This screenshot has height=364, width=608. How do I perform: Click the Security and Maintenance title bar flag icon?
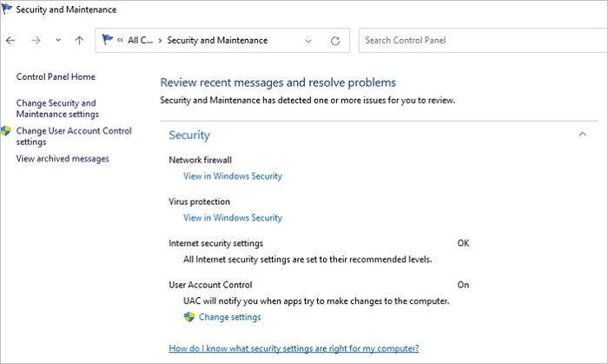[x=7, y=9]
